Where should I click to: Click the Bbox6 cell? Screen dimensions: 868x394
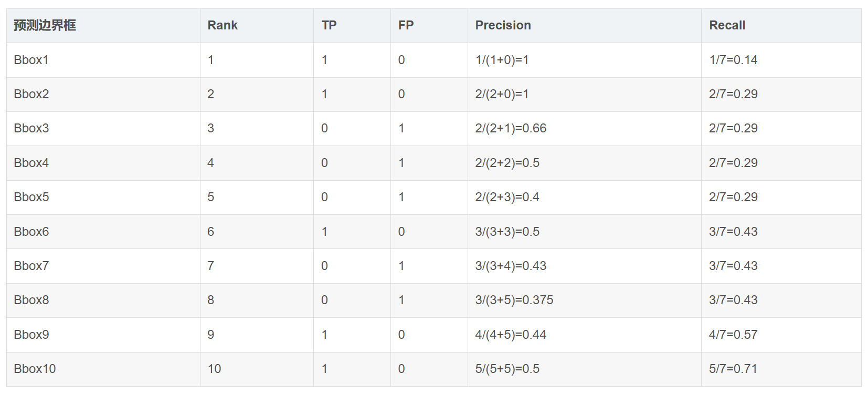31,232
